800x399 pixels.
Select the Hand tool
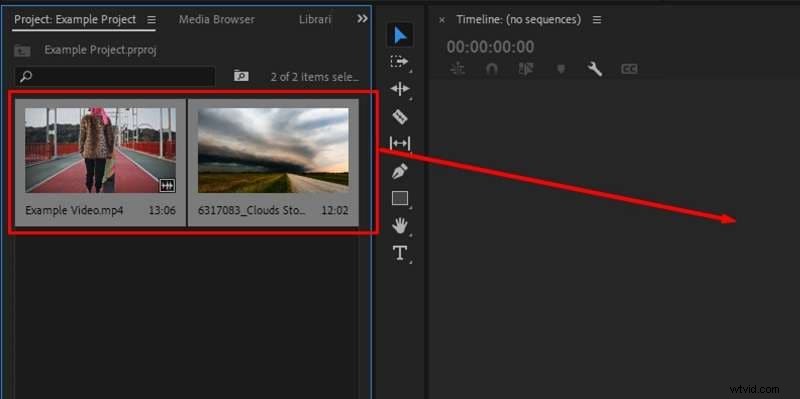pyautogui.click(x=399, y=225)
